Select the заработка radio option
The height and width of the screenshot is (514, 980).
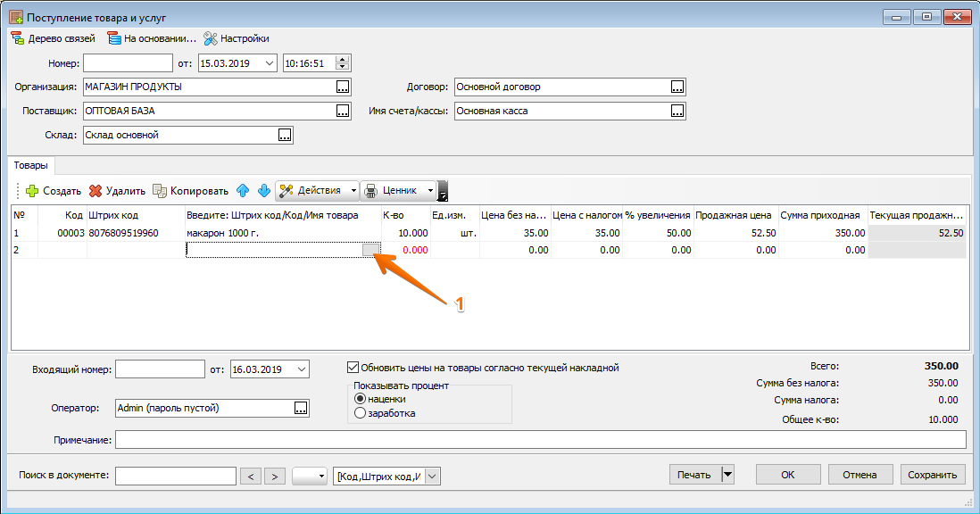pos(360,413)
